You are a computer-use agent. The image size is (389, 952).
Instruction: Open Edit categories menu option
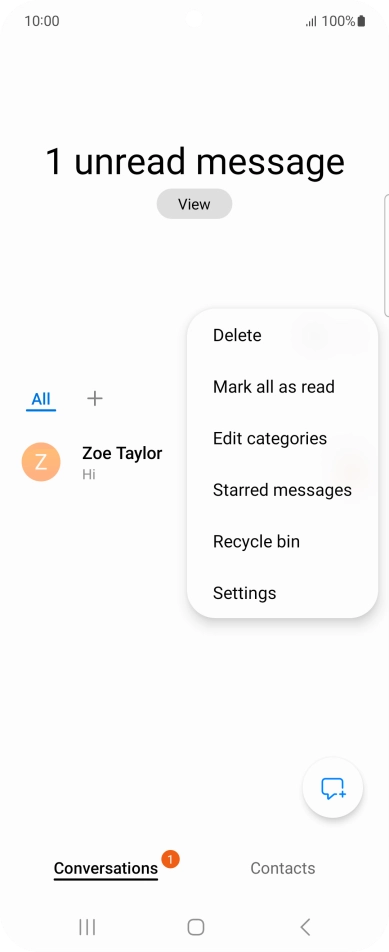tap(282, 438)
